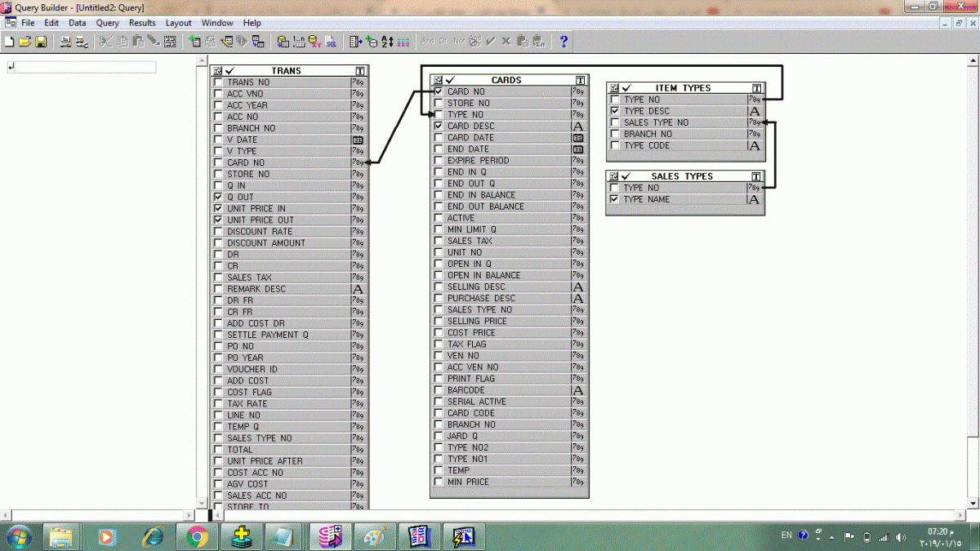Uncheck the Q OUT column in TRANS
Screen dimensions: 980x551
(218, 197)
